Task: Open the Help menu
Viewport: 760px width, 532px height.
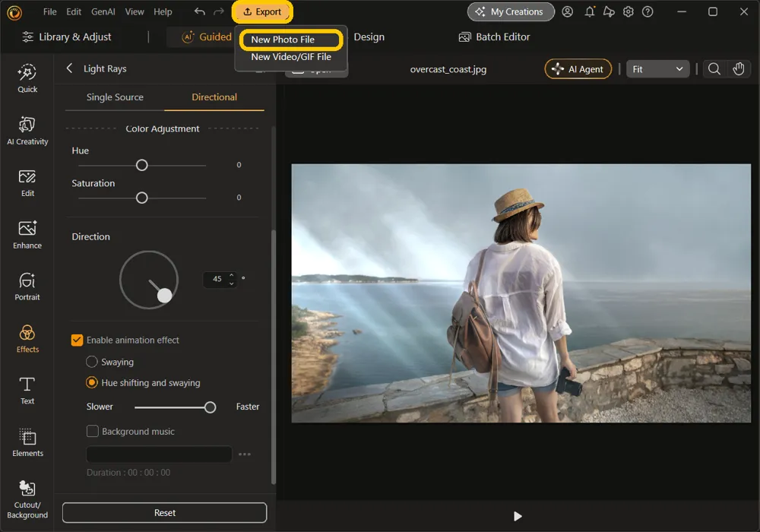Action: (163, 11)
